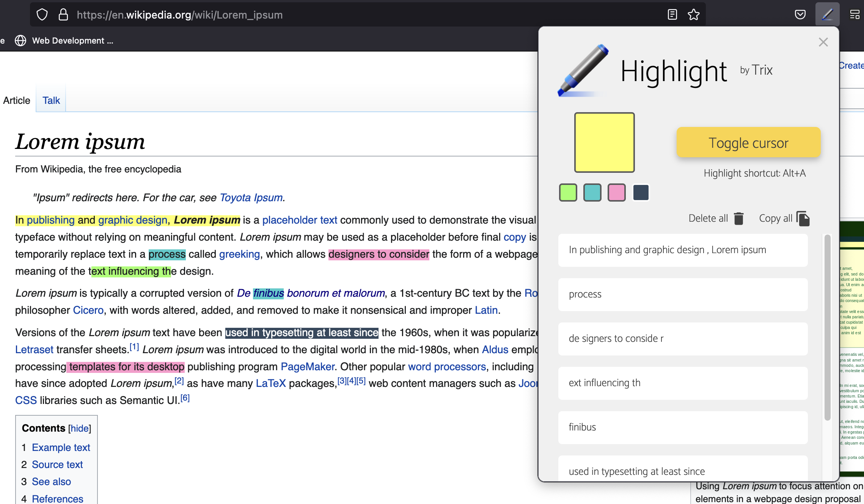Click the tracking protection shield icon
This screenshot has height=504, width=864.
click(42, 15)
